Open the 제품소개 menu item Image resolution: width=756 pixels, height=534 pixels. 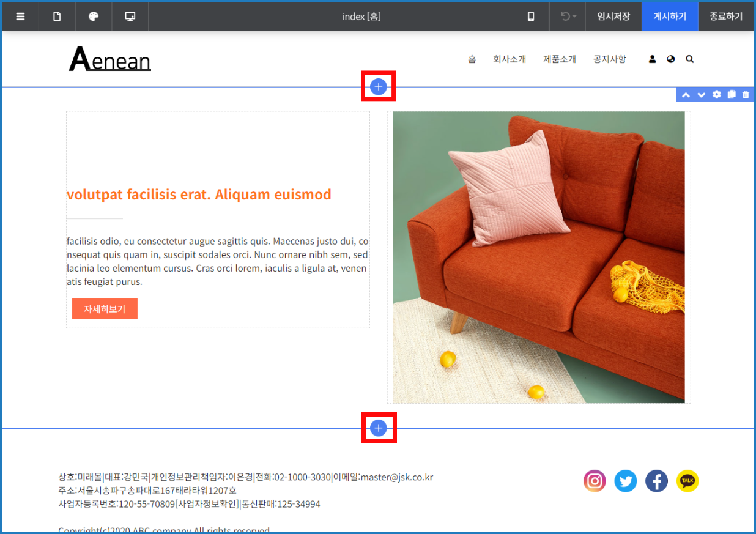(560, 59)
